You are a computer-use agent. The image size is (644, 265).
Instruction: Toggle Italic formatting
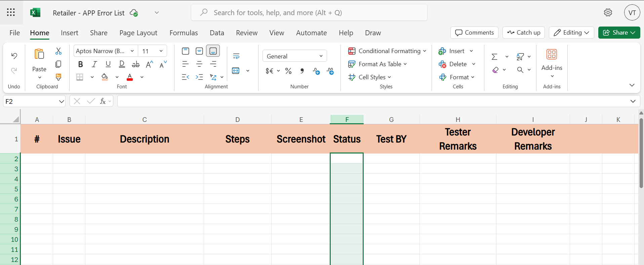pos(94,64)
